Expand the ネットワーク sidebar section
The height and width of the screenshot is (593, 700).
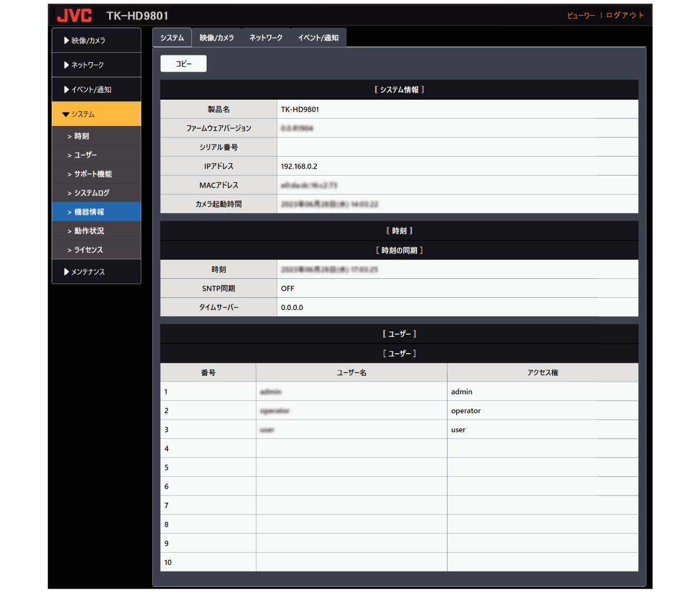tap(96, 65)
